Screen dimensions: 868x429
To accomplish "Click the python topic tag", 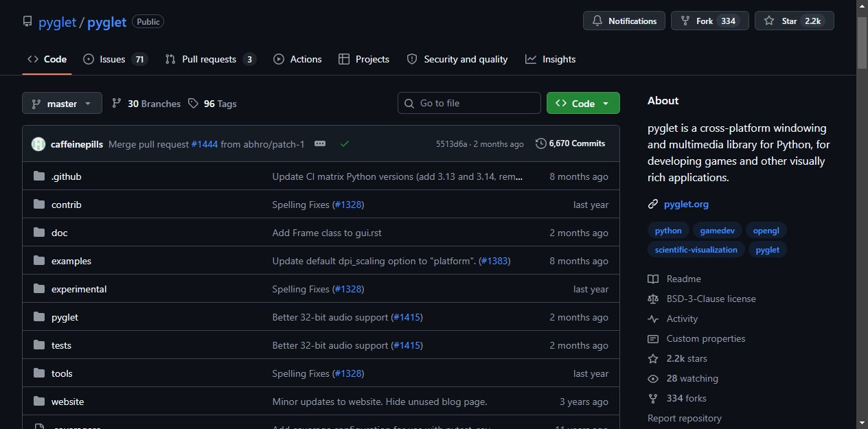I will [x=668, y=231].
